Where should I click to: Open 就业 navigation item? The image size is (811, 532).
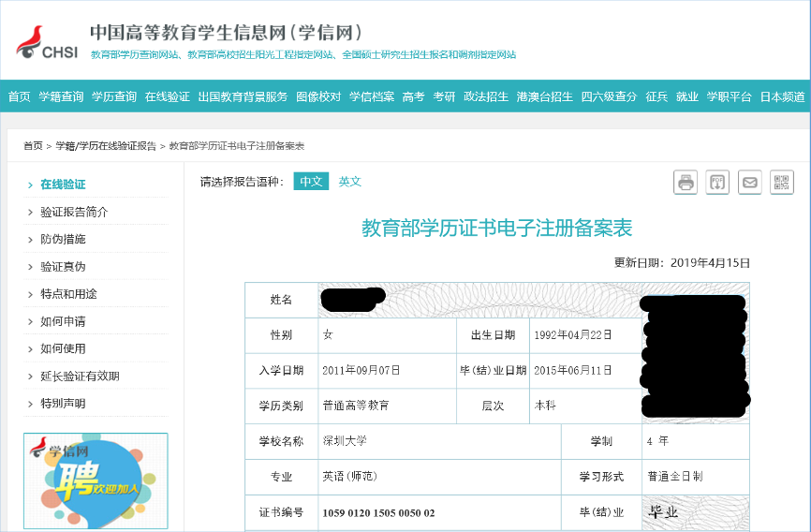[686, 96]
